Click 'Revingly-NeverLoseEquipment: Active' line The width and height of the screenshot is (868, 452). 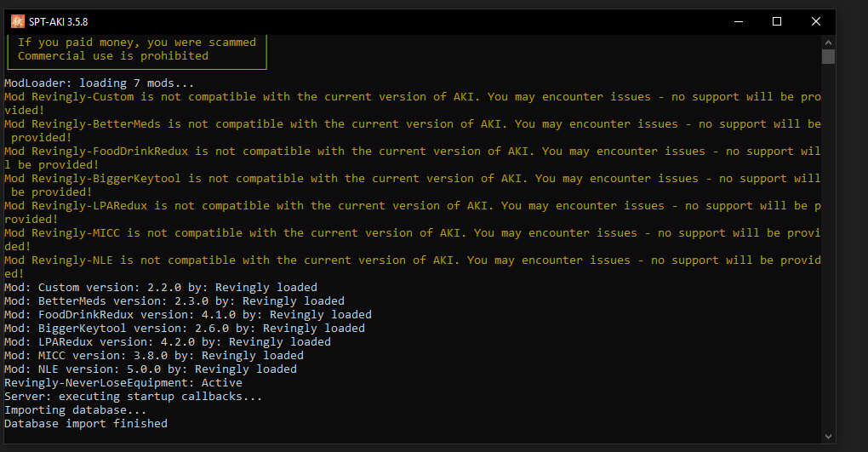click(123, 383)
